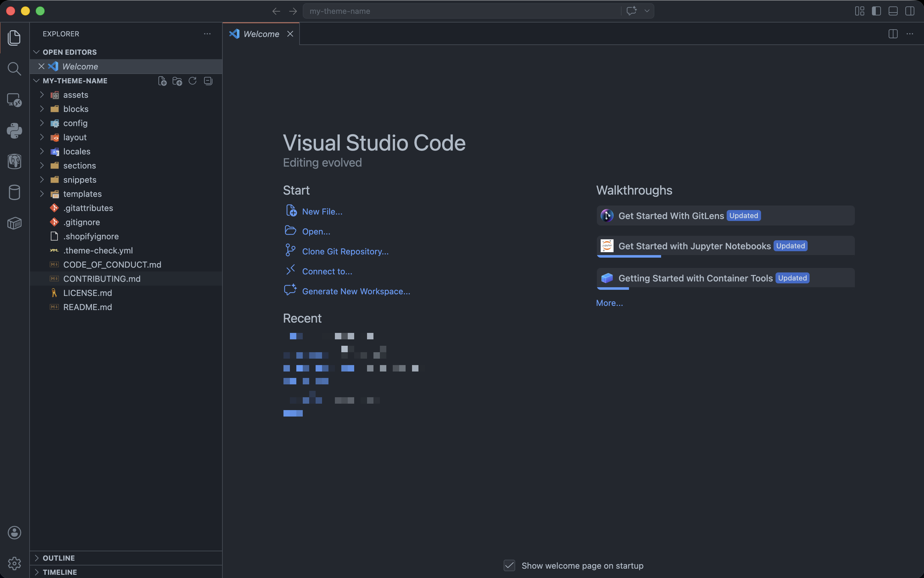Refresh the explorer file tree

click(193, 81)
